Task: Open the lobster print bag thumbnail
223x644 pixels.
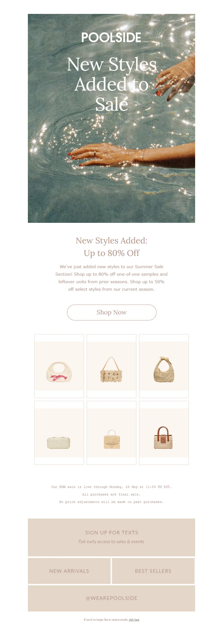Action: point(59,366)
